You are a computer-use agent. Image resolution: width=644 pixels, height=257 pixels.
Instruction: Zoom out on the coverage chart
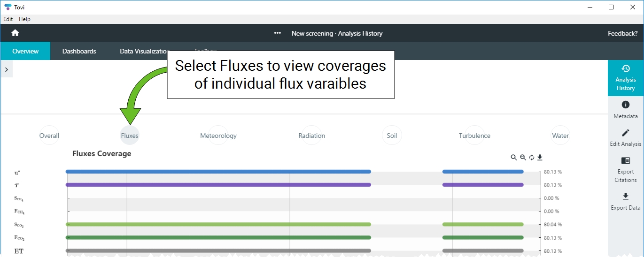[x=523, y=158]
